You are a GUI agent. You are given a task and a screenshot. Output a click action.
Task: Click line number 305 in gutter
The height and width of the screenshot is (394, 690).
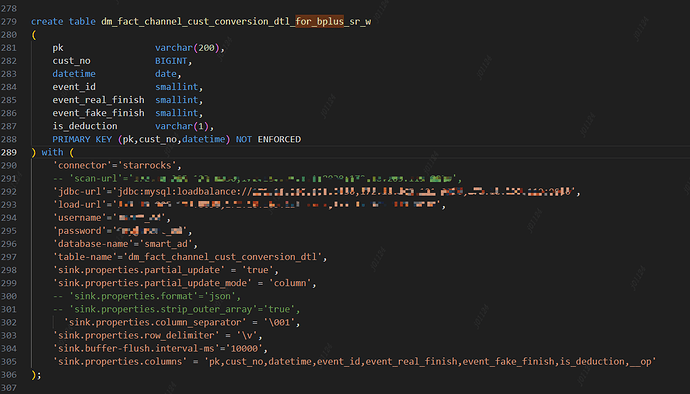[x=9, y=362]
